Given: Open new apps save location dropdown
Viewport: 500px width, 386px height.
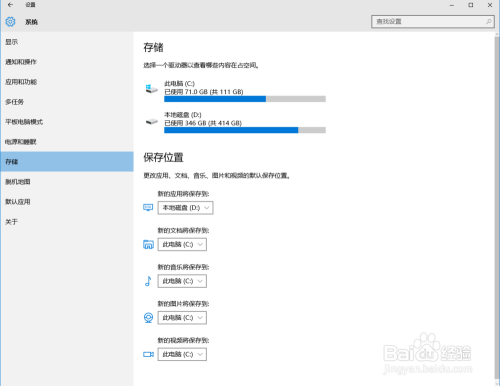Looking at the screenshot, I should (185, 208).
